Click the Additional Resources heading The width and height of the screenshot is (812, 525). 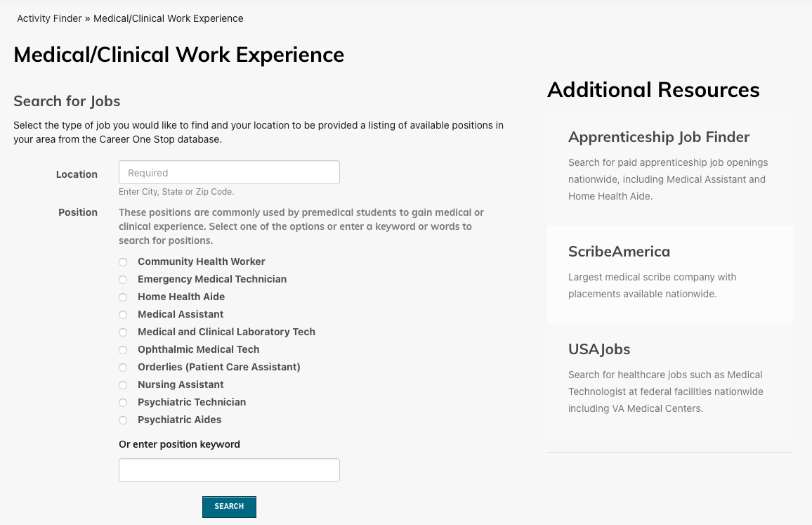(653, 90)
